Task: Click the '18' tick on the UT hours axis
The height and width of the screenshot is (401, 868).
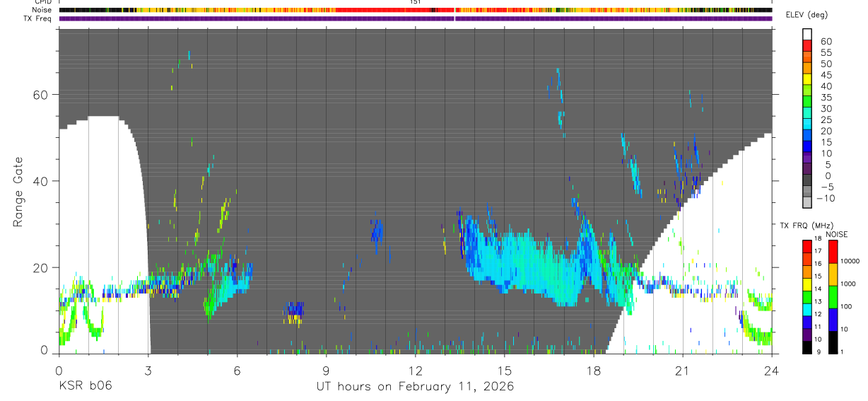Action: point(593,370)
